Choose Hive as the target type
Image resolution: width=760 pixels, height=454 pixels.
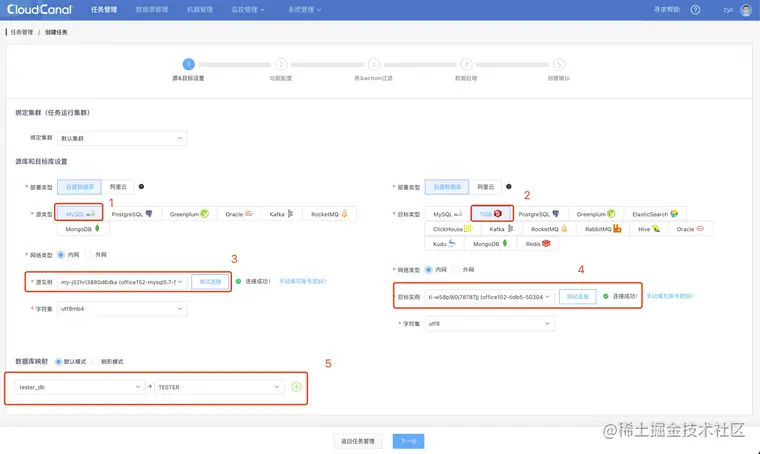(649, 229)
